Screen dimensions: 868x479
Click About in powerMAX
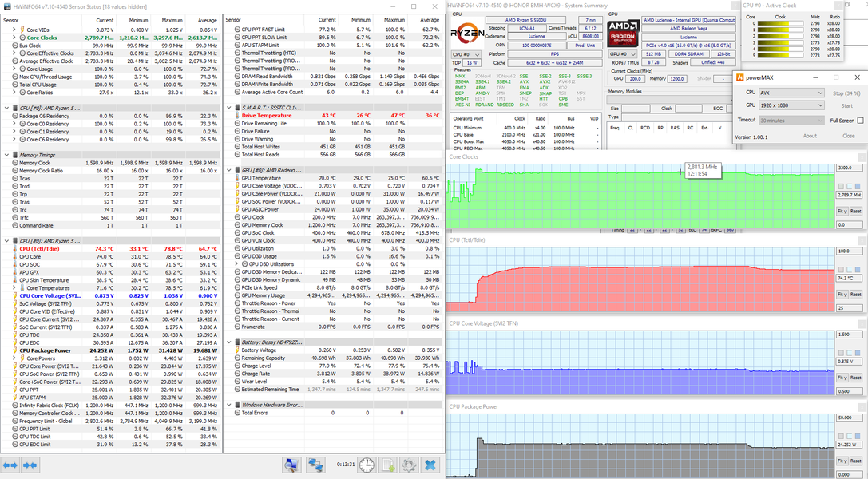point(810,136)
